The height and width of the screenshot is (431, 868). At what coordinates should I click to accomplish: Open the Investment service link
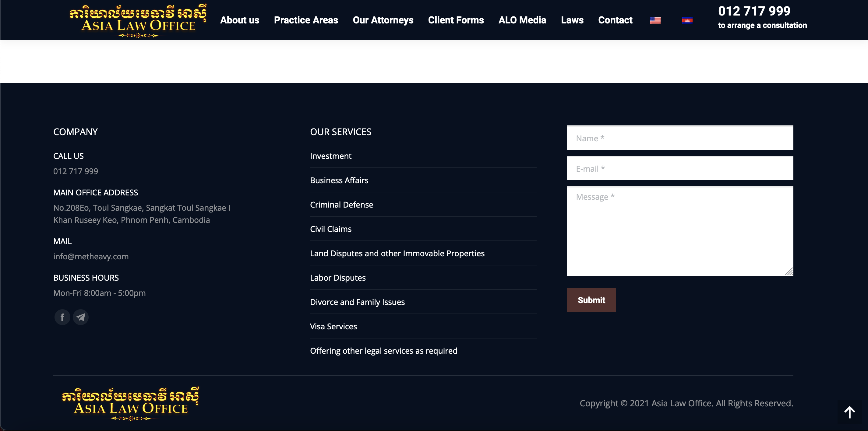(330, 156)
